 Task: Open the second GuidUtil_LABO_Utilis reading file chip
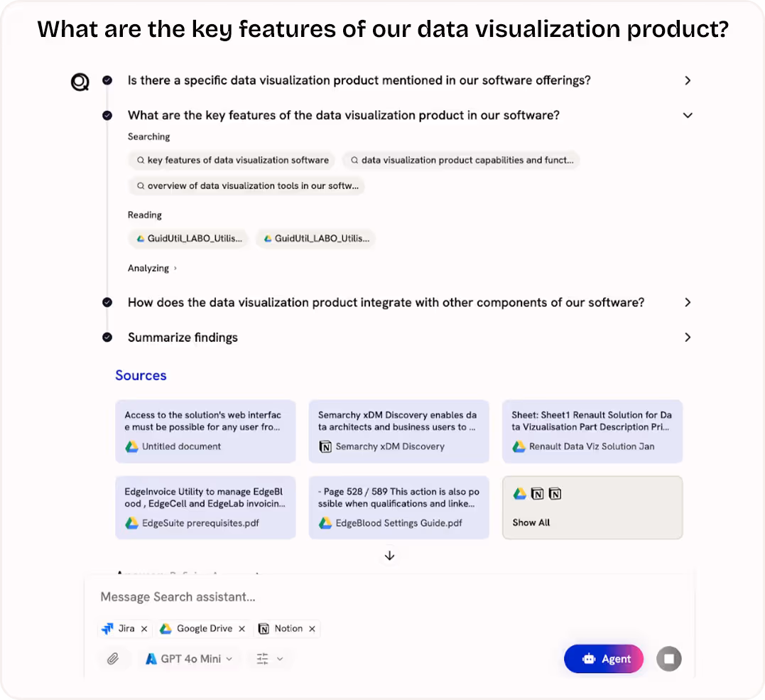[315, 239]
